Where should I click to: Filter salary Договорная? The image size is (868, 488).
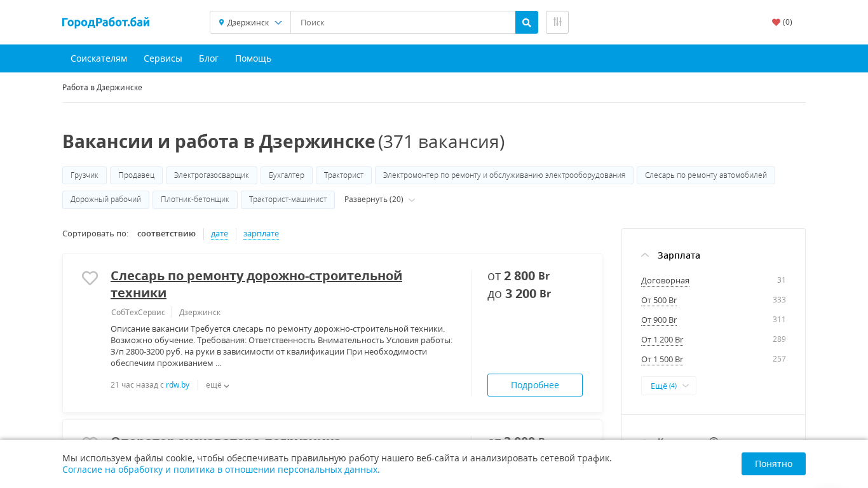click(x=665, y=281)
